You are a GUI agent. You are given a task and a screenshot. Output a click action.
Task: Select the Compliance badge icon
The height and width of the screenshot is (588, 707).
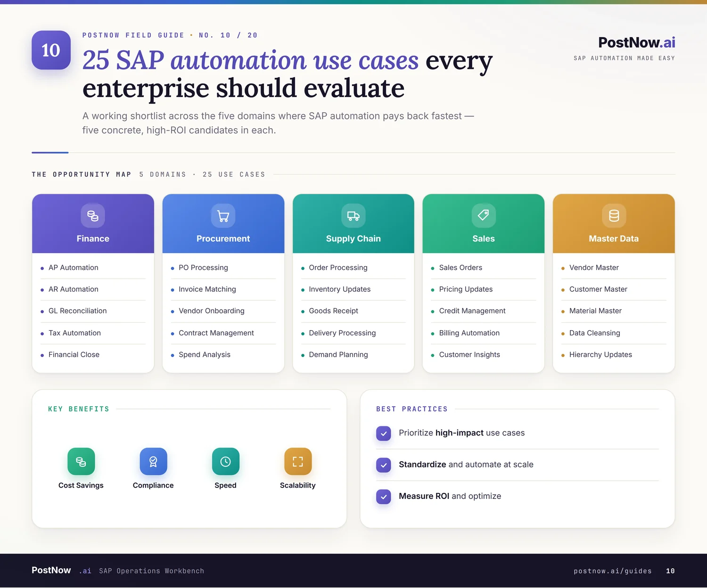(153, 461)
